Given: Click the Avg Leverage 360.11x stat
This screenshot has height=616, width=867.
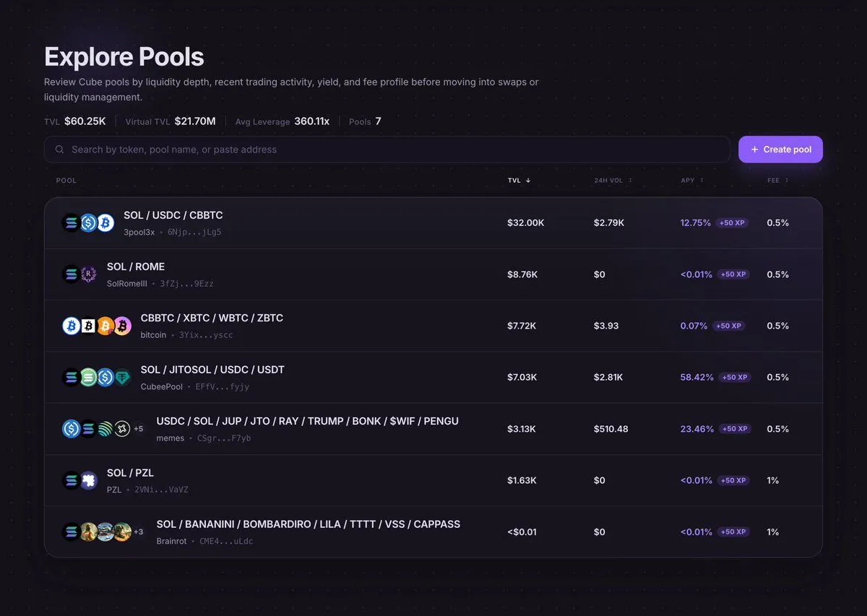Looking at the screenshot, I should coord(282,121).
